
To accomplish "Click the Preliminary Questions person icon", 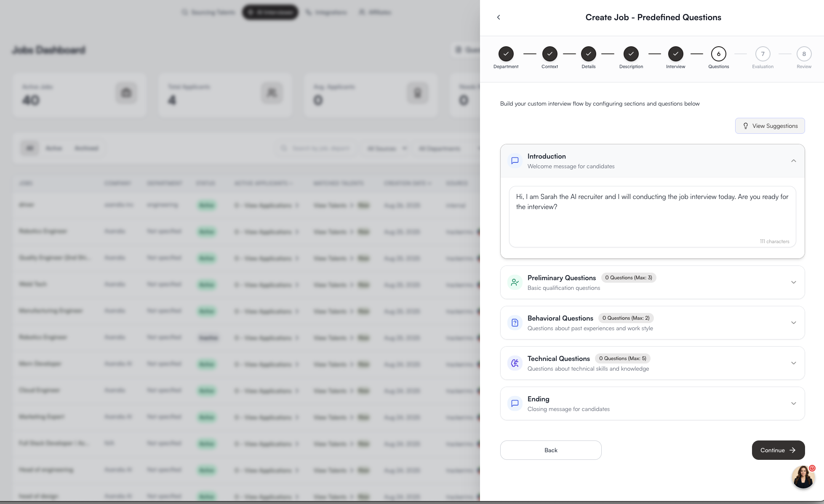I will tap(515, 282).
